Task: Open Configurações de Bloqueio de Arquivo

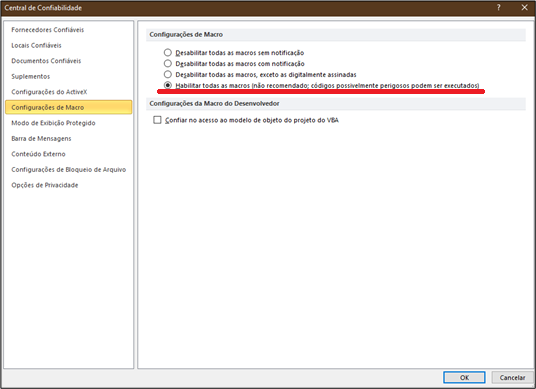Action: [68, 170]
